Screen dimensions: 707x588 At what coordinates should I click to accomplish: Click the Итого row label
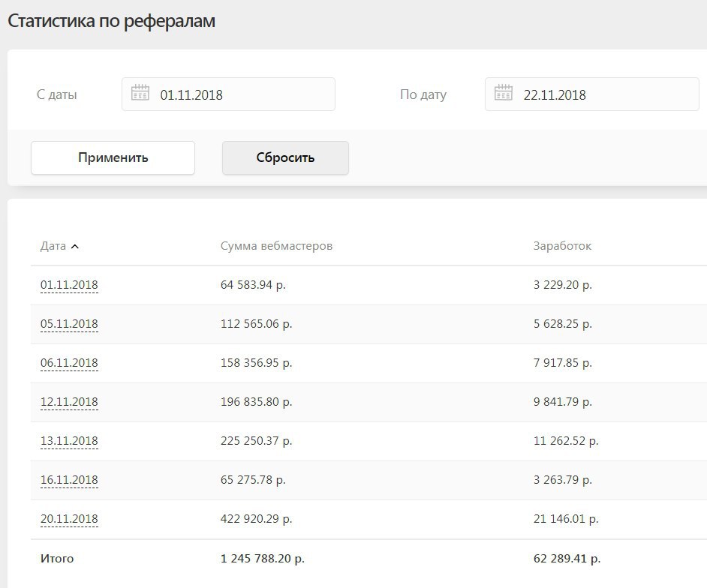pos(57,559)
